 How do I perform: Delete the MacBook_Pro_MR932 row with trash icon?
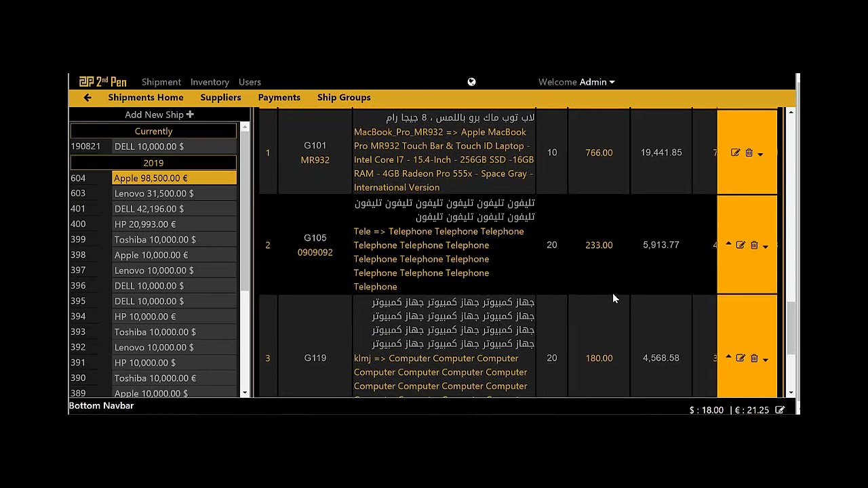coord(749,153)
